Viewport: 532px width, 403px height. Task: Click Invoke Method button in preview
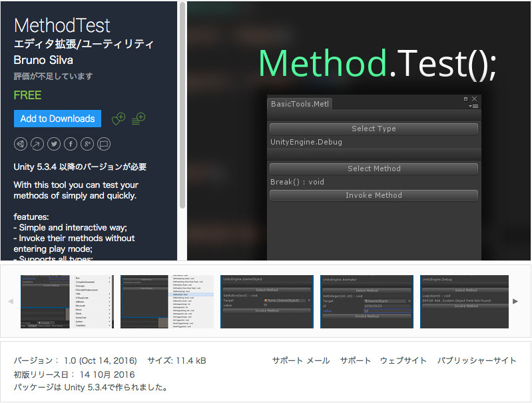[x=374, y=195]
